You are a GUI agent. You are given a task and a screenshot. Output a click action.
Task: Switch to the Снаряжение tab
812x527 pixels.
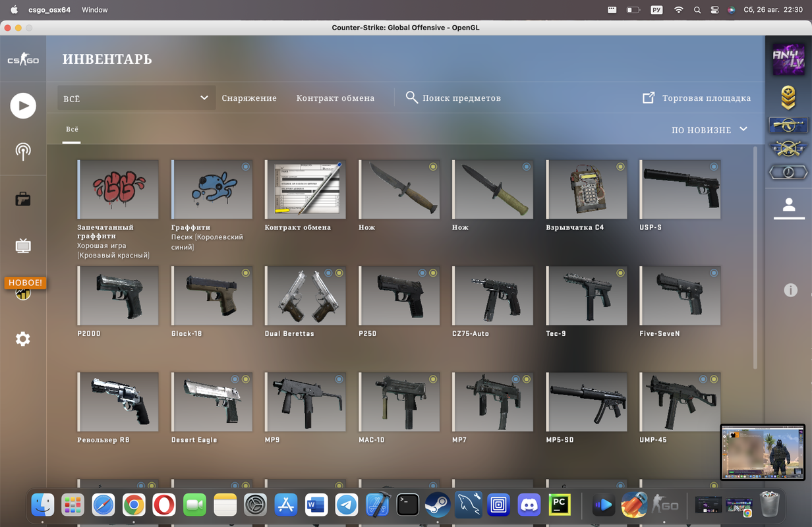[249, 98]
